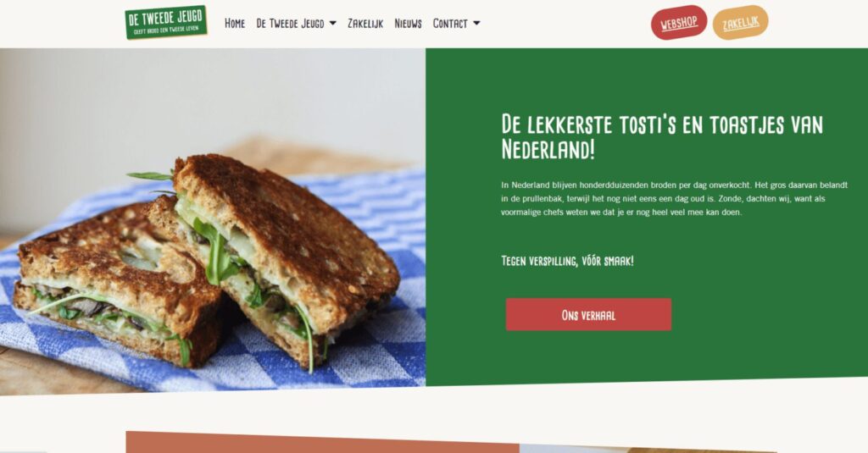Click the paragraph about onverkochte broden
The width and height of the screenshot is (868, 453).
(x=674, y=199)
